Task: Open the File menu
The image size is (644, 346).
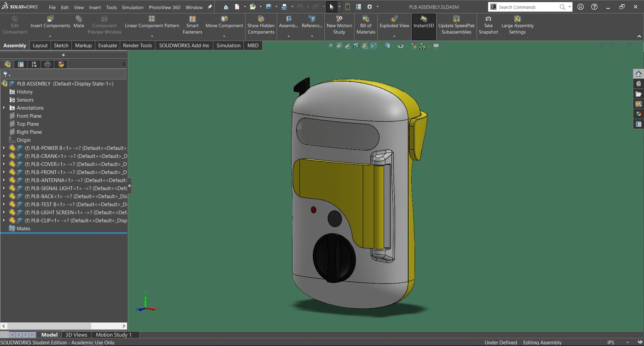Action: click(x=52, y=7)
